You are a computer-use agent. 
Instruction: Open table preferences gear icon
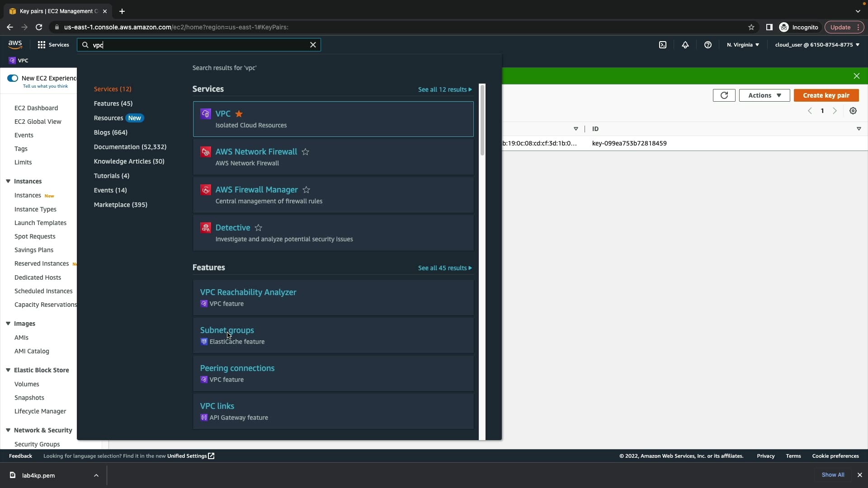853,111
